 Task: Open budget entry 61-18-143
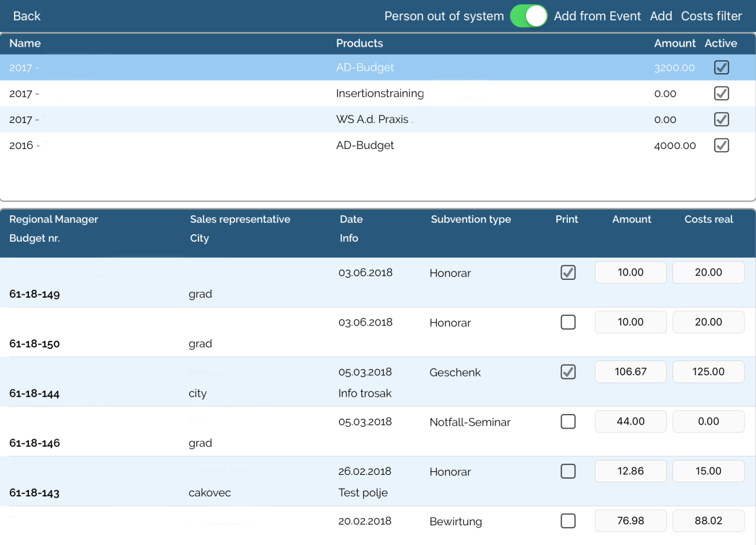click(x=34, y=493)
